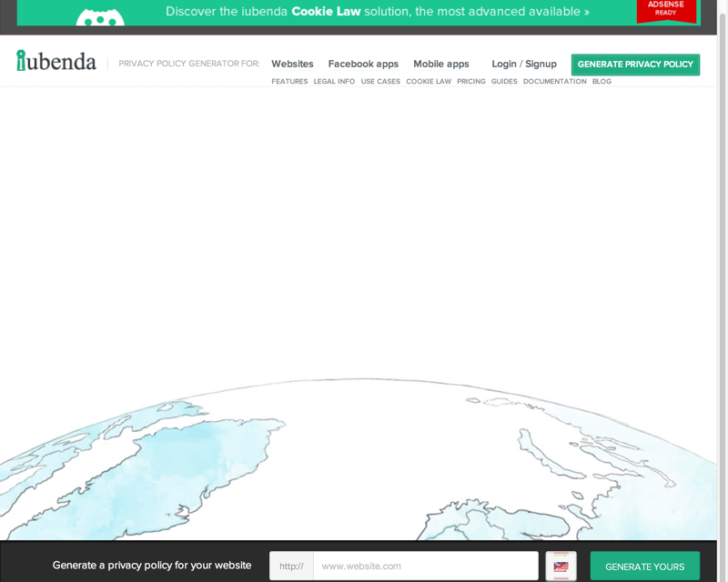Screen dimensions: 728x582
Task: Focus the www.website.com input field
Action: 426,566
